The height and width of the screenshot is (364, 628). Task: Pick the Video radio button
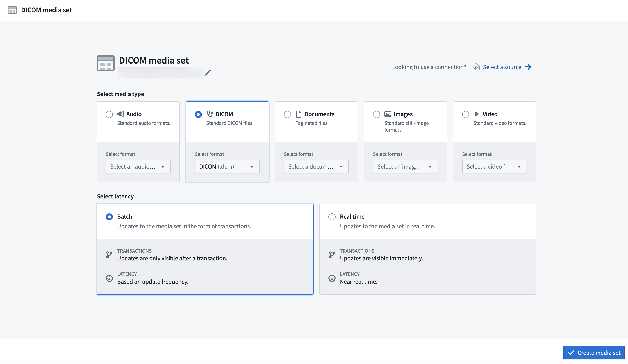pyautogui.click(x=465, y=114)
